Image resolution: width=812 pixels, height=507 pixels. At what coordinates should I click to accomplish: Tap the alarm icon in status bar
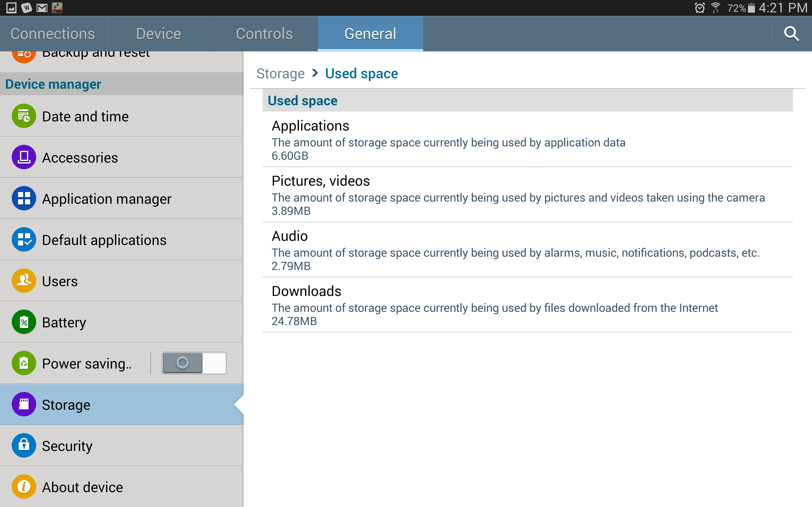700,8
